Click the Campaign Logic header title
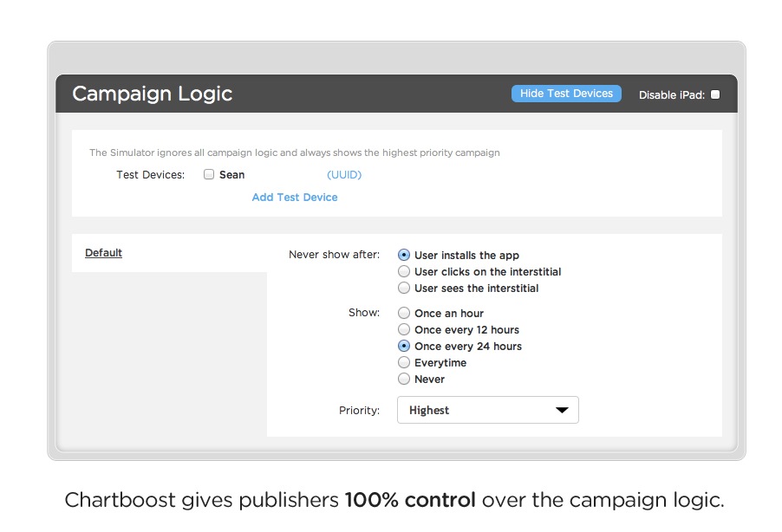Screen dimensions: 782x532 click(153, 94)
